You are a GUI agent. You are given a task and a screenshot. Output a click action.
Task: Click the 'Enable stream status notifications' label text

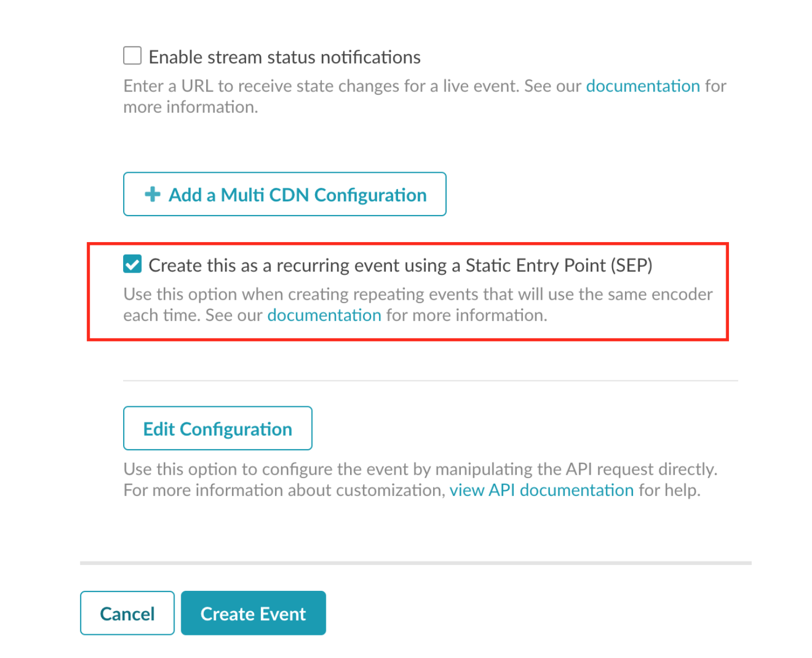(x=285, y=57)
